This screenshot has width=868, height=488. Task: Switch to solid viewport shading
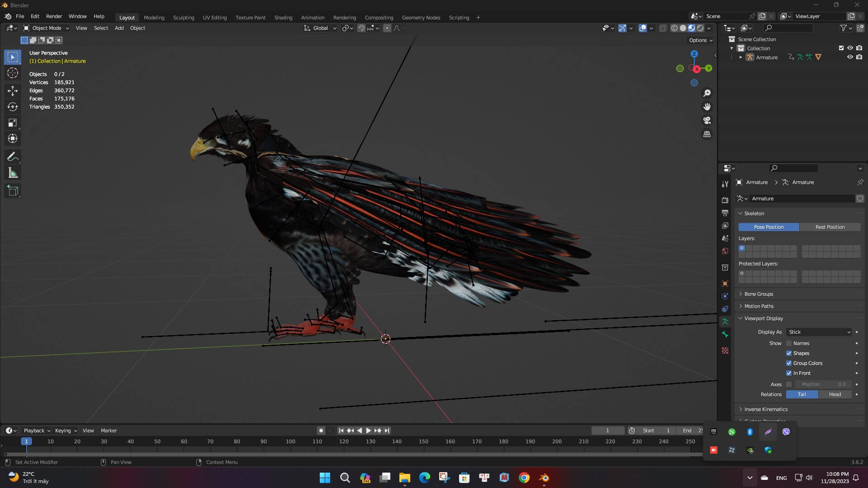click(x=683, y=28)
